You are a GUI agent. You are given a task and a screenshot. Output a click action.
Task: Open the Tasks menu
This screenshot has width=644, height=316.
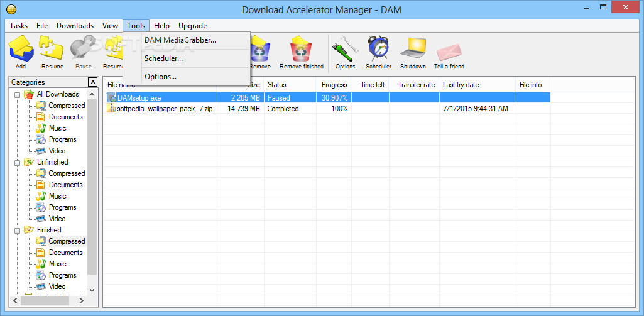pos(18,26)
